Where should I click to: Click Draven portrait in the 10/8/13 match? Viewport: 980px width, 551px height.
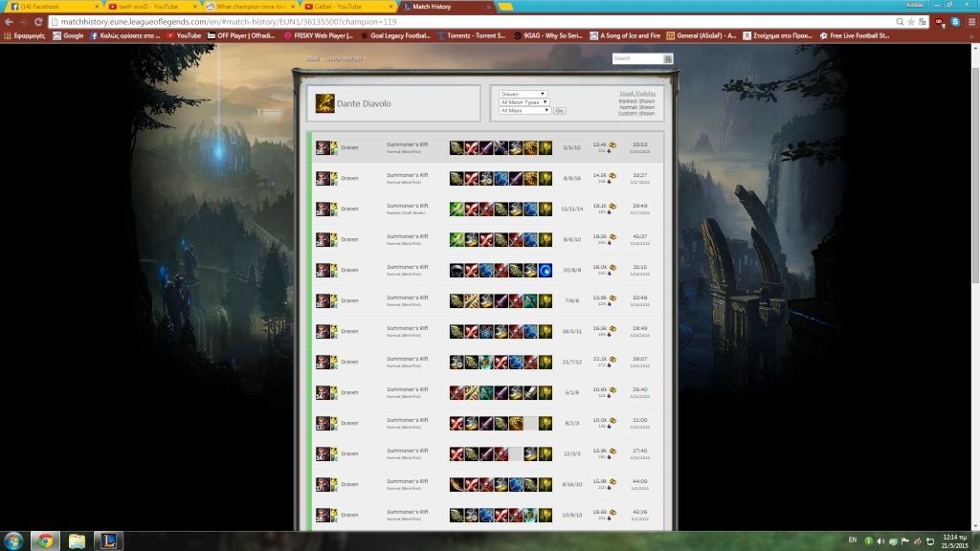(x=322, y=515)
